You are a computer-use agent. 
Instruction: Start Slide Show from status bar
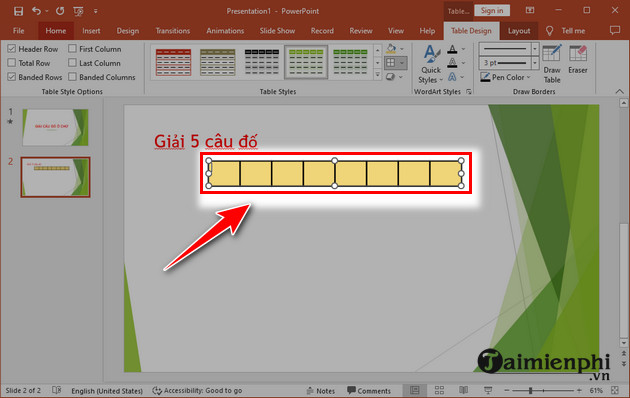488,390
